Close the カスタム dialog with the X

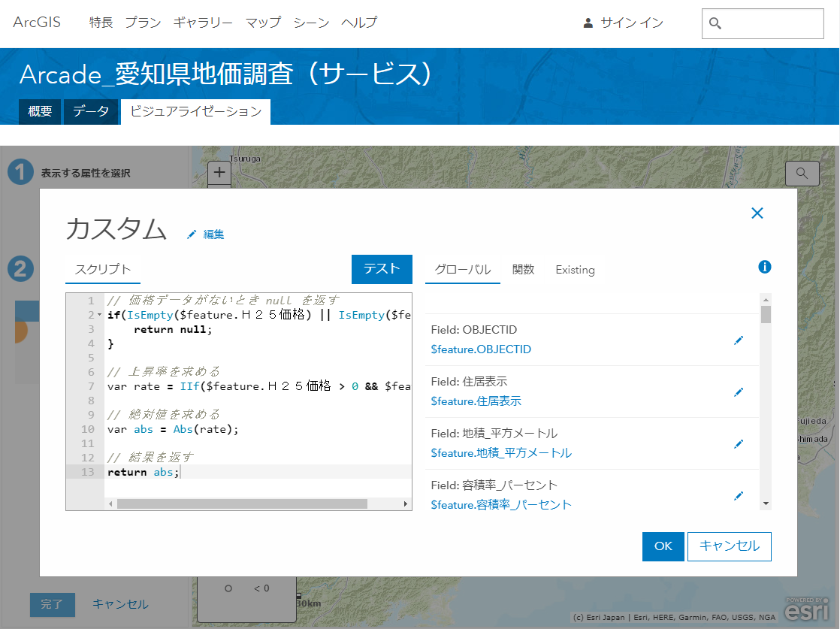pos(757,213)
